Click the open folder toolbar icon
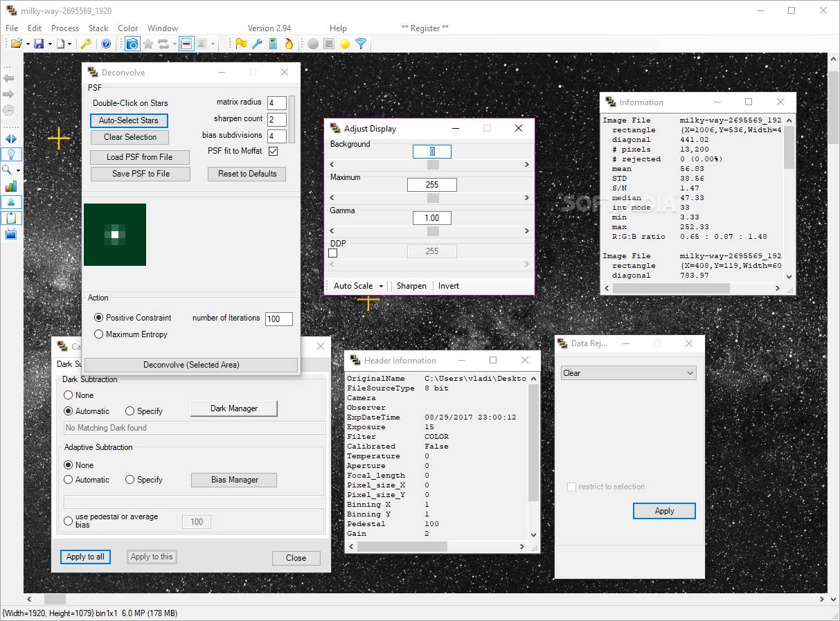 [16, 44]
